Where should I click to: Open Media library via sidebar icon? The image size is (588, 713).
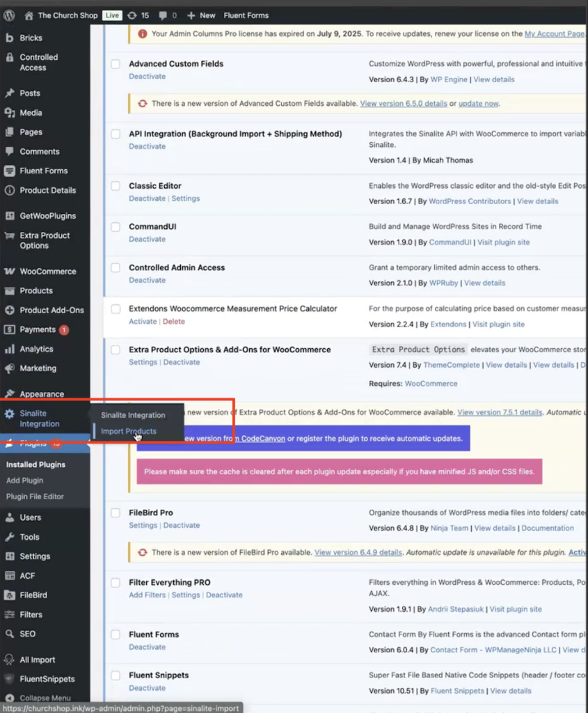[10, 113]
